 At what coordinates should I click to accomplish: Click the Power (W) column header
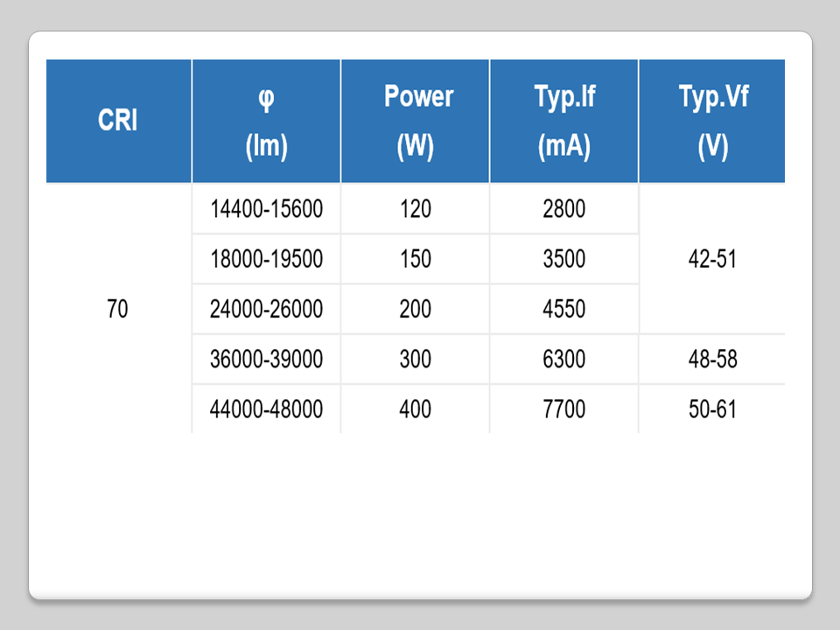point(415,121)
